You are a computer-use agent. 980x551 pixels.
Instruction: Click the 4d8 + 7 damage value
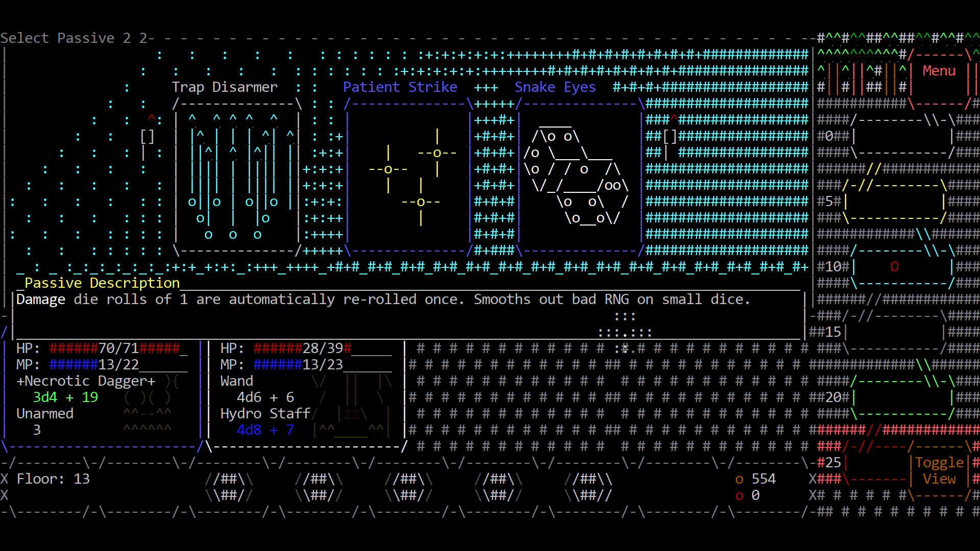(x=265, y=430)
